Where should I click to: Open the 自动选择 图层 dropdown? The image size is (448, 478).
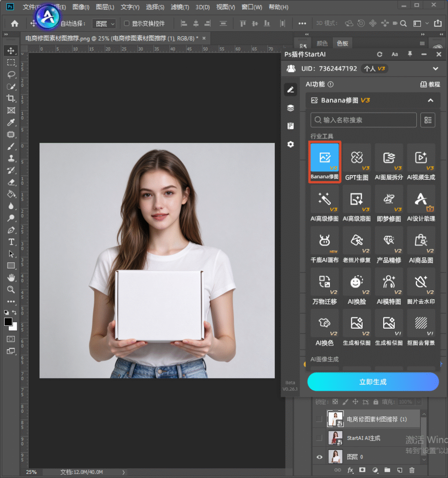tap(105, 23)
